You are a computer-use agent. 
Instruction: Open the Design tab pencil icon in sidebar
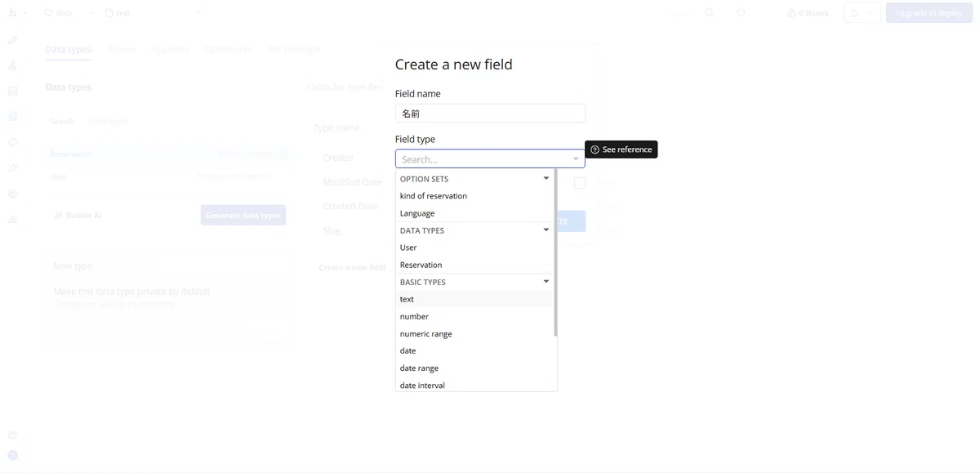[12, 40]
